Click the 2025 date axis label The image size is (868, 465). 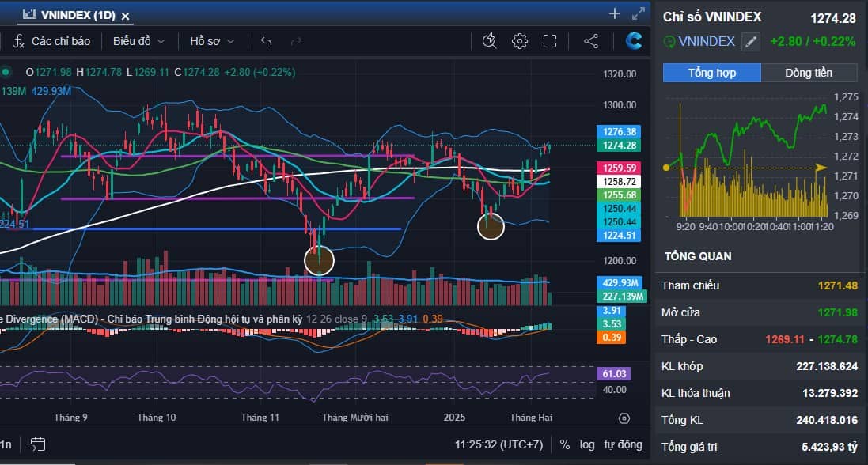pos(454,418)
